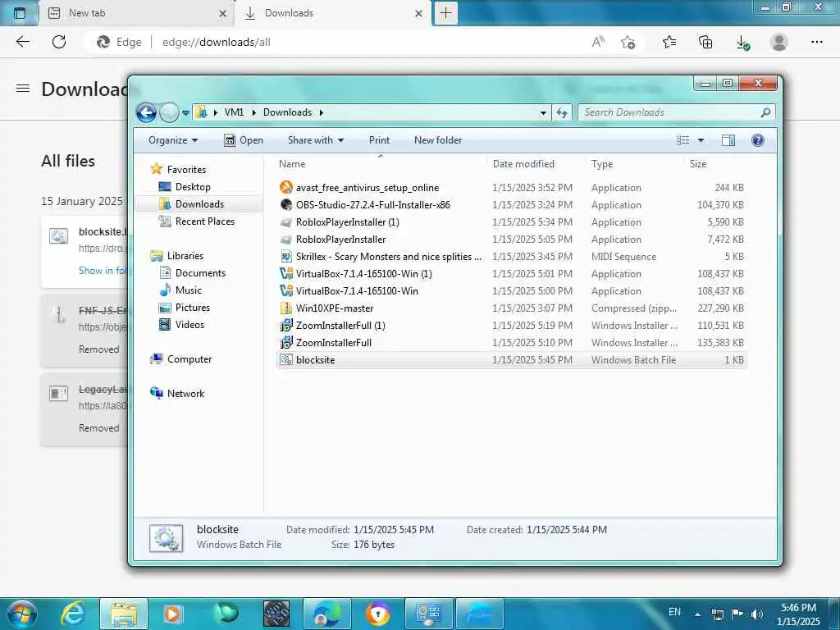Click VM1 in the address breadcrumb

234,112
